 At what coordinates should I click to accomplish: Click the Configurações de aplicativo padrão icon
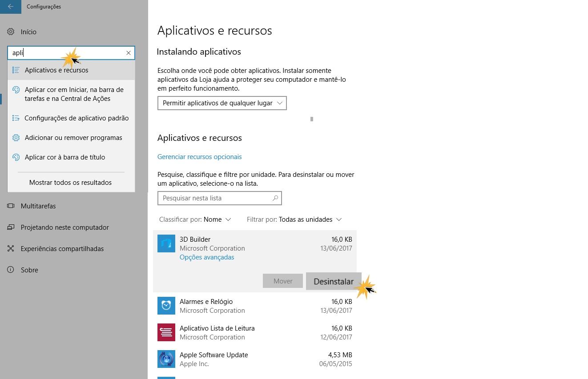point(16,118)
